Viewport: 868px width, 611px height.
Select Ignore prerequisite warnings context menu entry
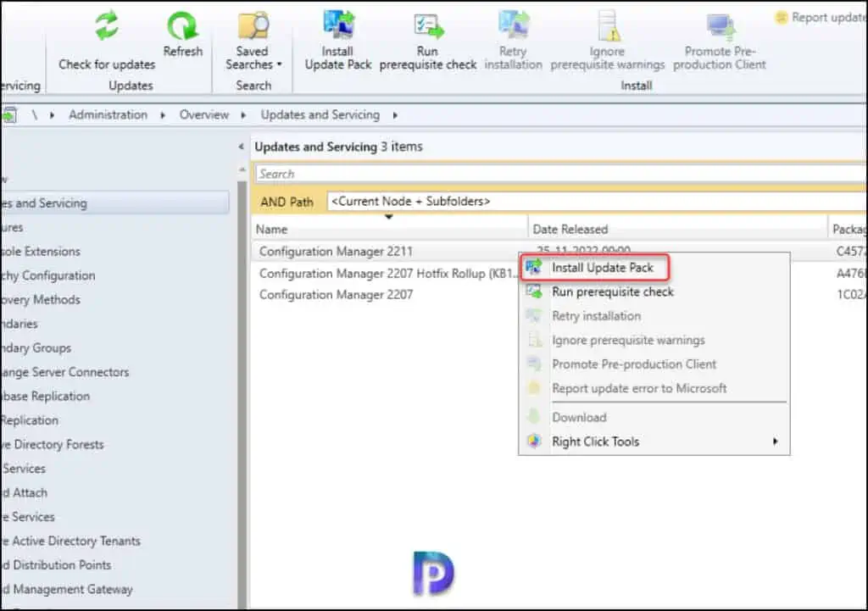(x=628, y=341)
